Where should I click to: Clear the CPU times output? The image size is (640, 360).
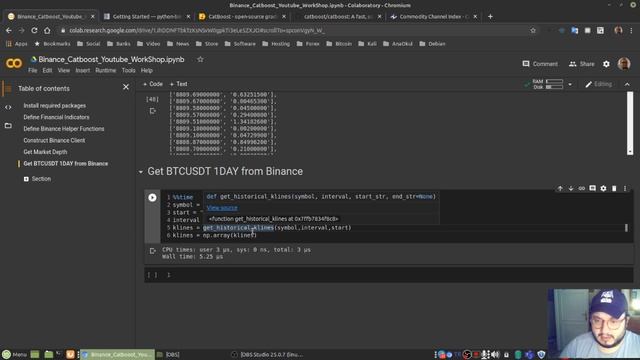152,251
